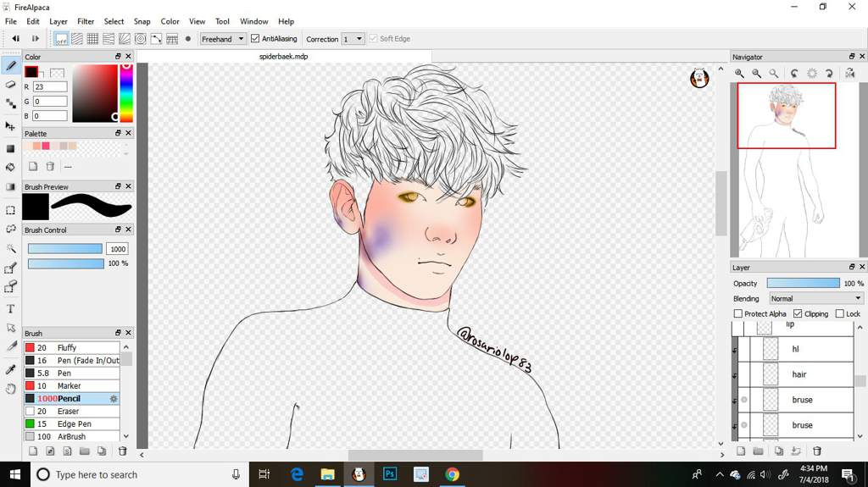Select the Magic Wand tool

(10, 248)
